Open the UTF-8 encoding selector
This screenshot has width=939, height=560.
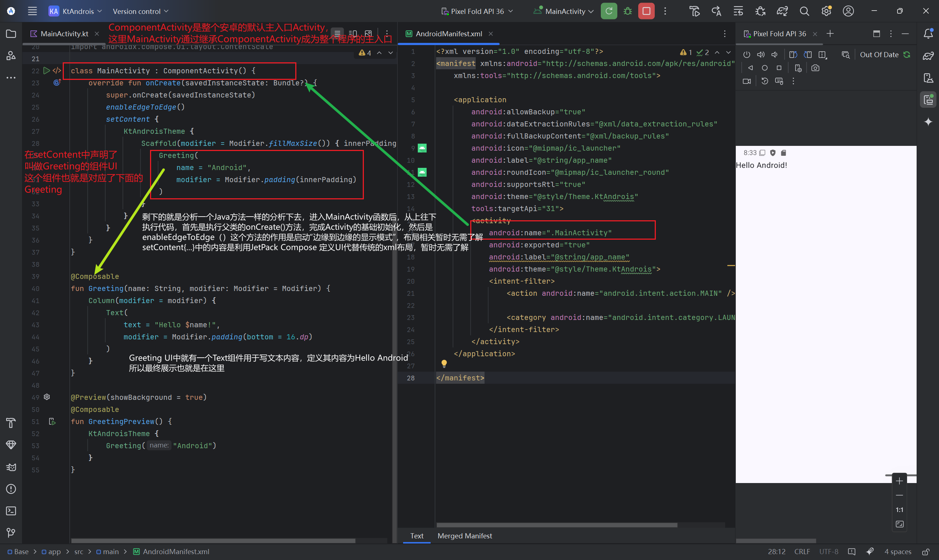click(828, 552)
